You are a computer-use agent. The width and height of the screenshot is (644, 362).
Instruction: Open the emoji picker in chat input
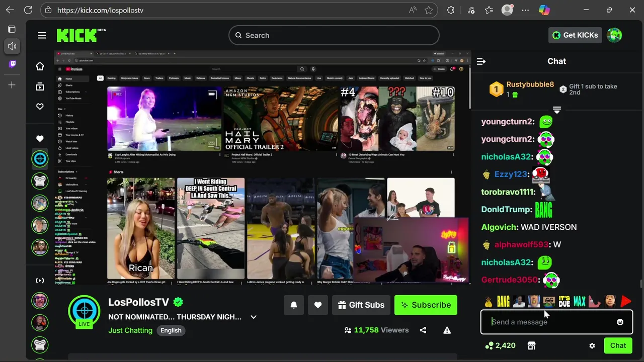620,322
